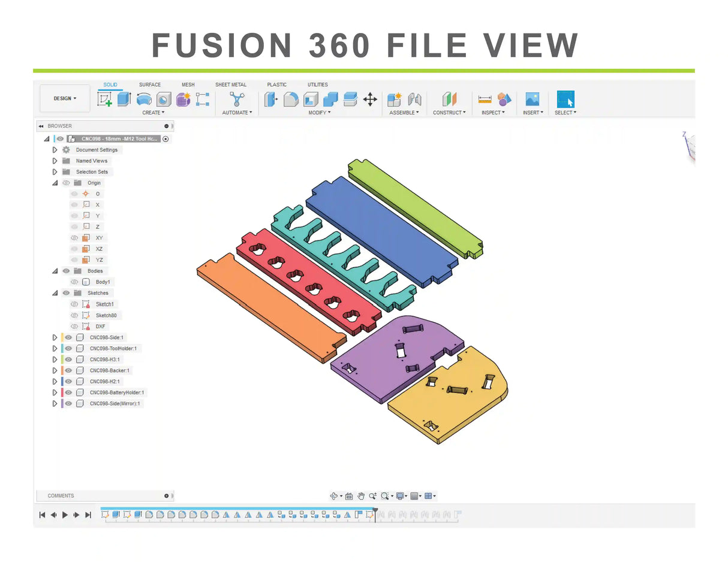Viewport: 728px width, 562px height.
Task: Expand the Named Views folder
Action: click(55, 161)
